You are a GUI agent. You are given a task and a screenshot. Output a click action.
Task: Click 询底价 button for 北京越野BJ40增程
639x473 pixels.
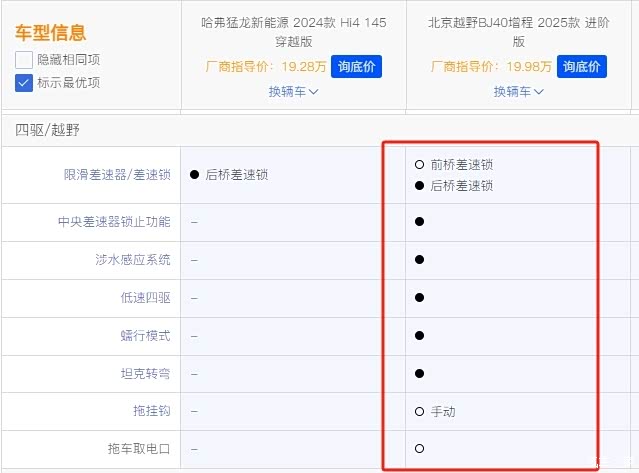[581, 66]
